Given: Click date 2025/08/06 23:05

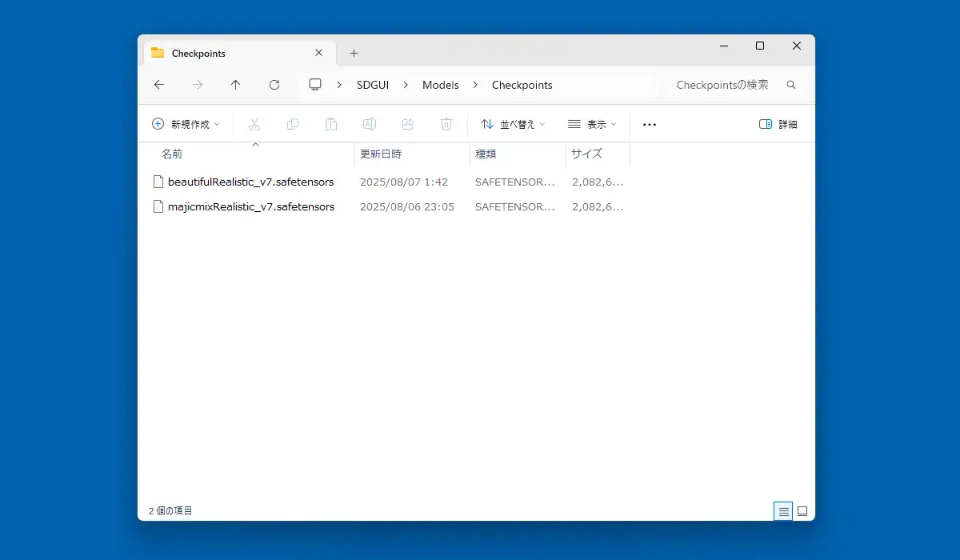Looking at the screenshot, I should (x=407, y=206).
